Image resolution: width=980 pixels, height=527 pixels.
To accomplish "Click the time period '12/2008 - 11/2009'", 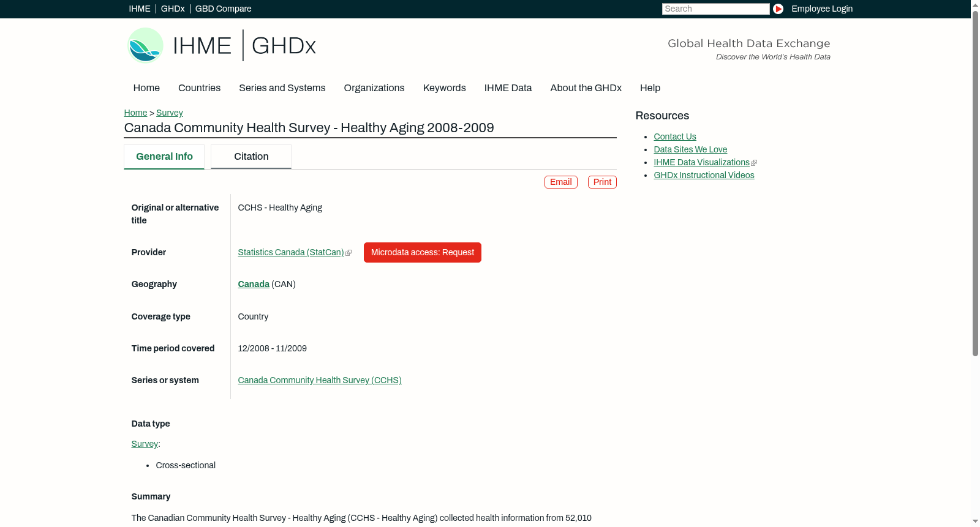I will (x=273, y=348).
